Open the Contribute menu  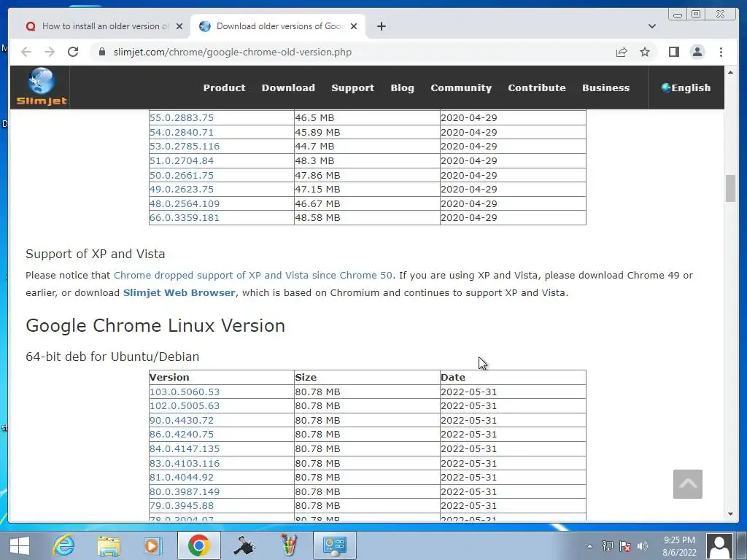click(x=536, y=87)
